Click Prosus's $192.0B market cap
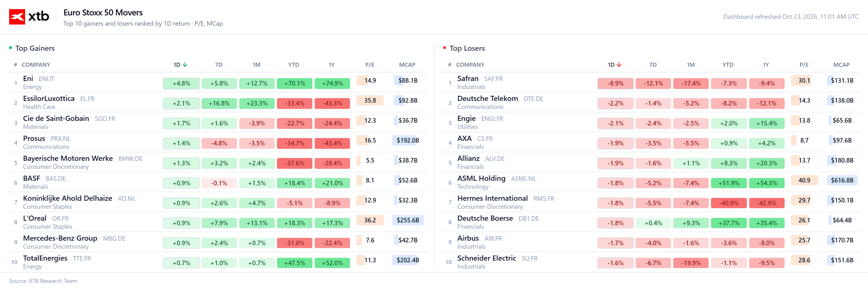The image size is (868, 288). click(408, 140)
